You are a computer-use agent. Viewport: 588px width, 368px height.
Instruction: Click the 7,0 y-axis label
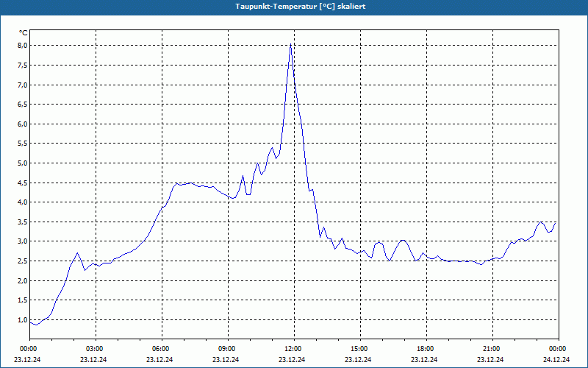pos(23,85)
